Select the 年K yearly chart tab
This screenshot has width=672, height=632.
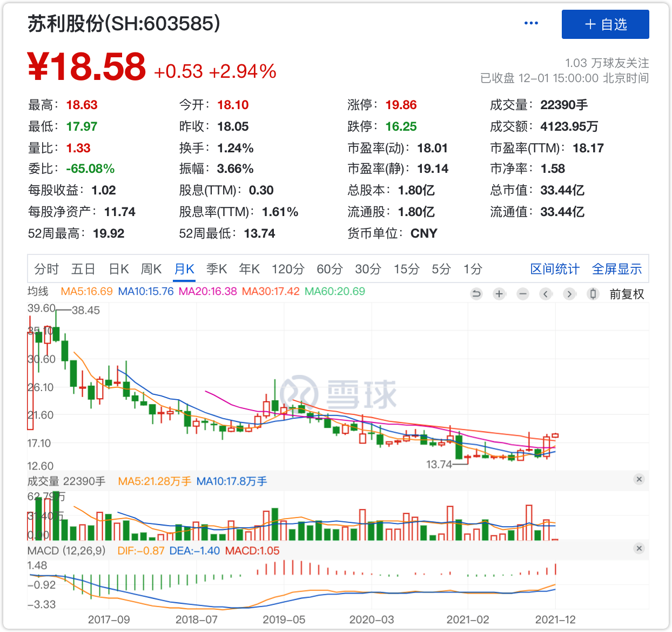[x=250, y=269]
